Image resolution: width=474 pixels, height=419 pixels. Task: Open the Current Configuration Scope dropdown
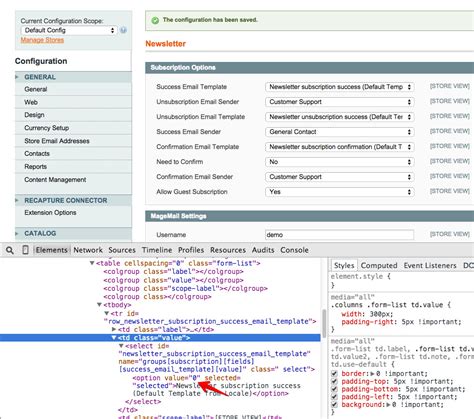[x=69, y=30]
